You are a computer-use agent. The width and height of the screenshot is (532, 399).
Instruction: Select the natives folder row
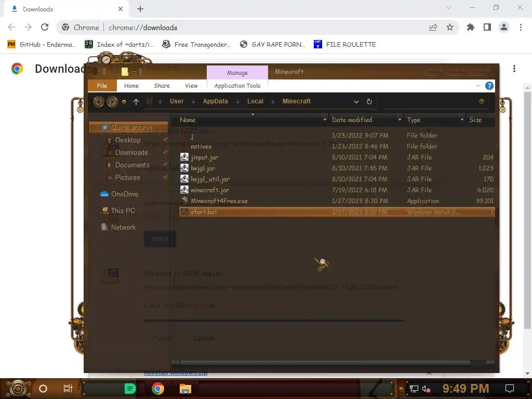[337, 146]
